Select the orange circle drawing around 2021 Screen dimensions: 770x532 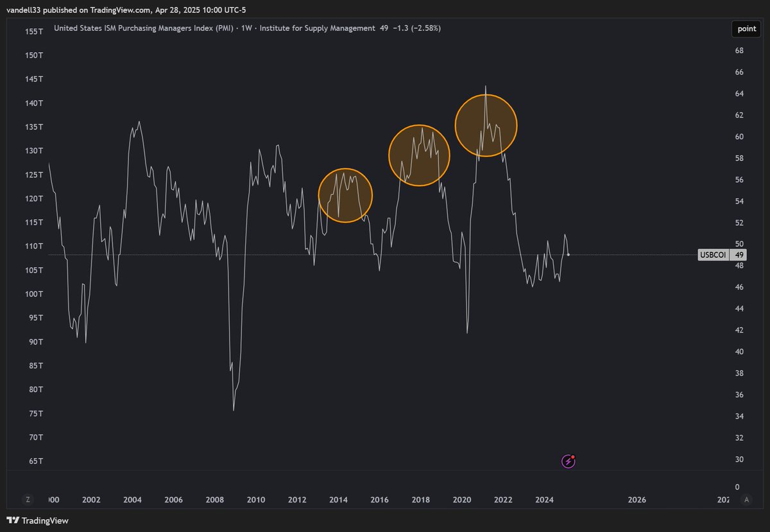click(486, 125)
